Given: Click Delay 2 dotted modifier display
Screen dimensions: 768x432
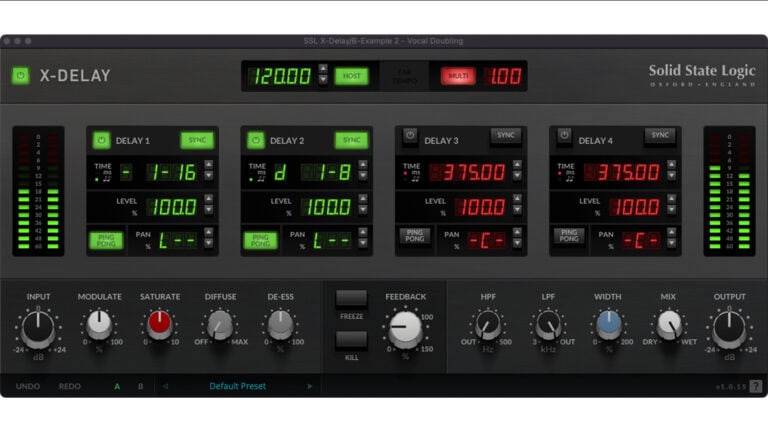Looking at the screenshot, I should click(x=280, y=172).
